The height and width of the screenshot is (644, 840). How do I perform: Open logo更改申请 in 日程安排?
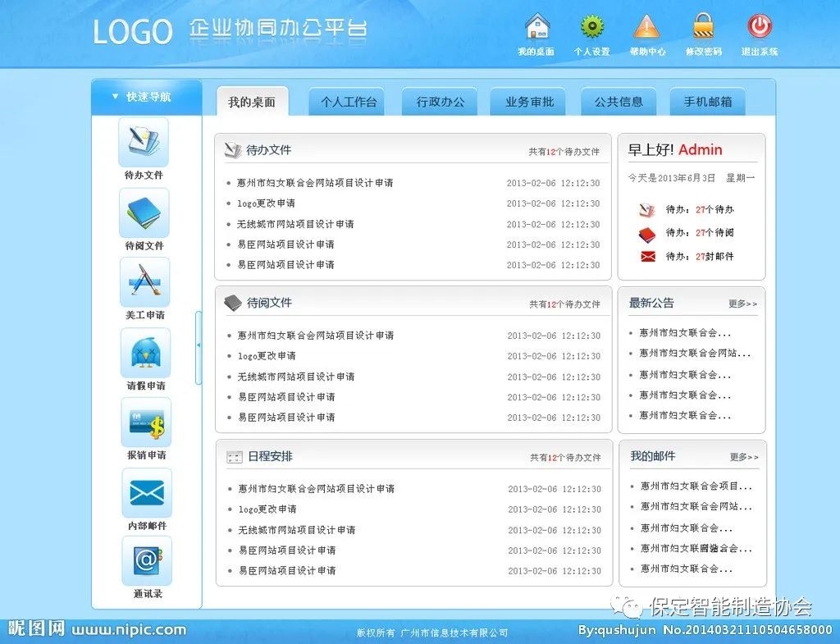(x=267, y=509)
